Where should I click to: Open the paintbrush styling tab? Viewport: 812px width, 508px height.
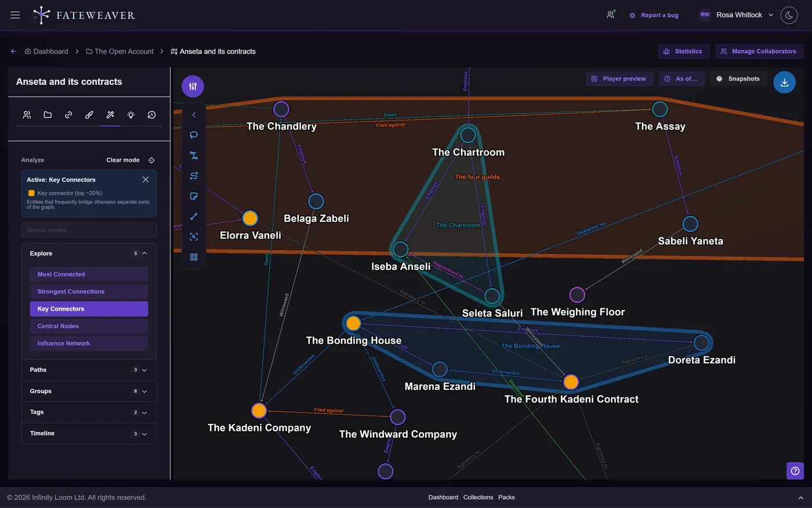click(x=89, y=115)
